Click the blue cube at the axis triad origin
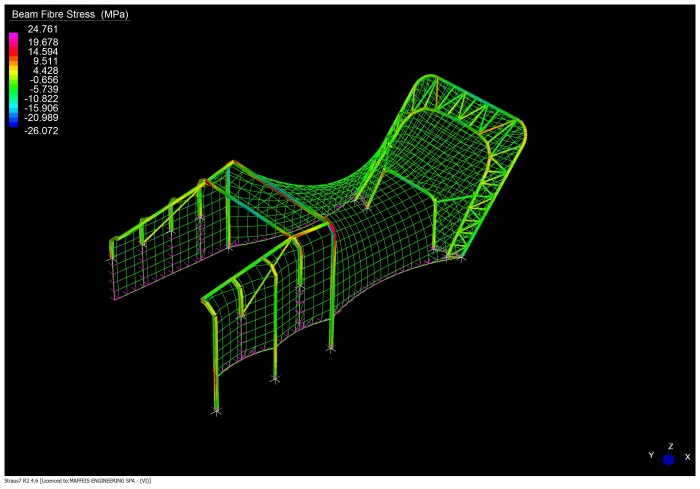This screenshot has width=700, height=489. [x=669, y=460]
